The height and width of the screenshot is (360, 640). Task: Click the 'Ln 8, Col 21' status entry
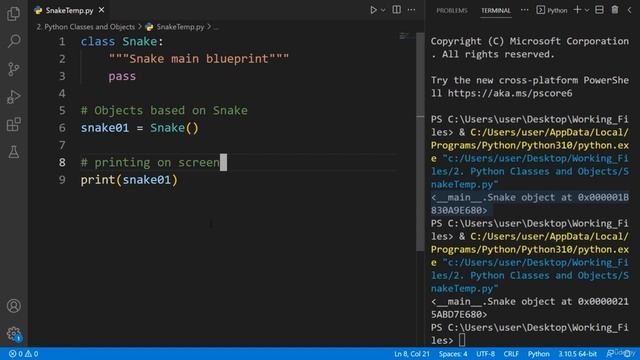(411, 354)
